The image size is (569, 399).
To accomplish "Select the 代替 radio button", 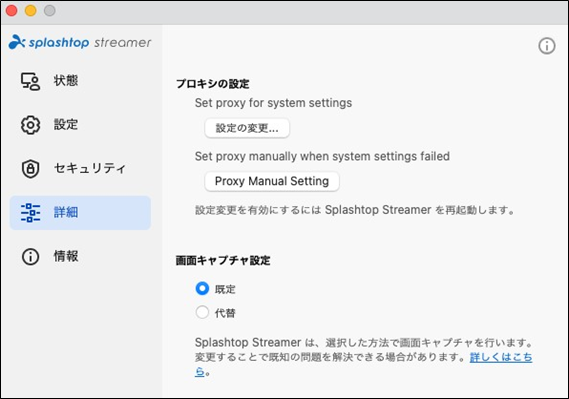I will point(202,312).
